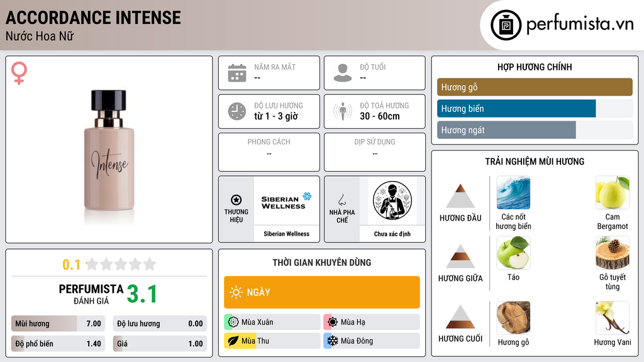Click the green 3.1 Perfumista score

point(142,294)
